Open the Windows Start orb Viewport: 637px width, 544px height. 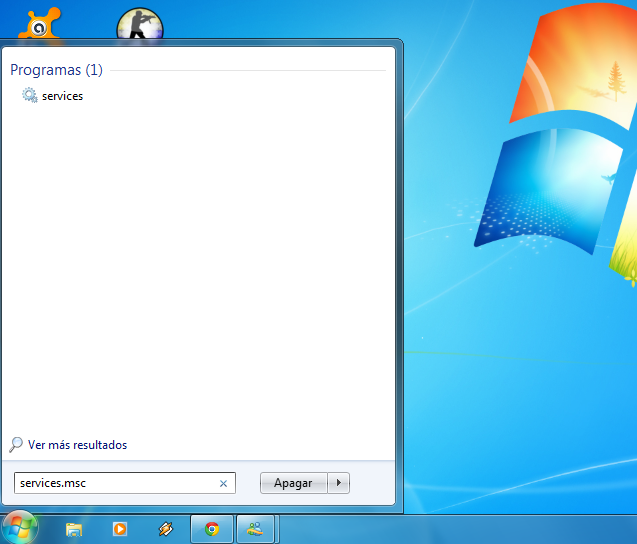19,527
